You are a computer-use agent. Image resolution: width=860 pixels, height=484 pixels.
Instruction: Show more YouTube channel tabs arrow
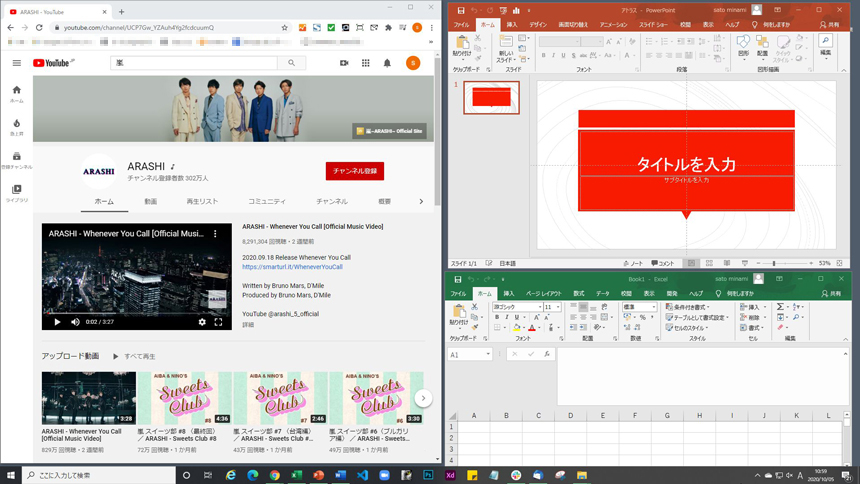(x=421, y=201)
